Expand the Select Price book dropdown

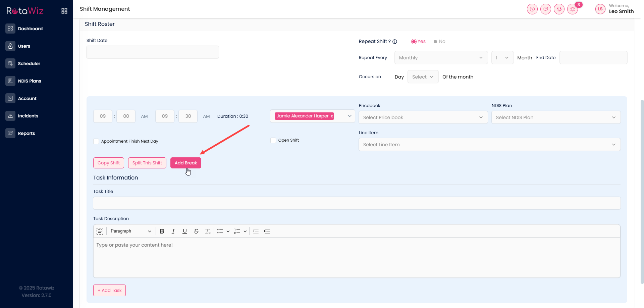pos(423,117)
